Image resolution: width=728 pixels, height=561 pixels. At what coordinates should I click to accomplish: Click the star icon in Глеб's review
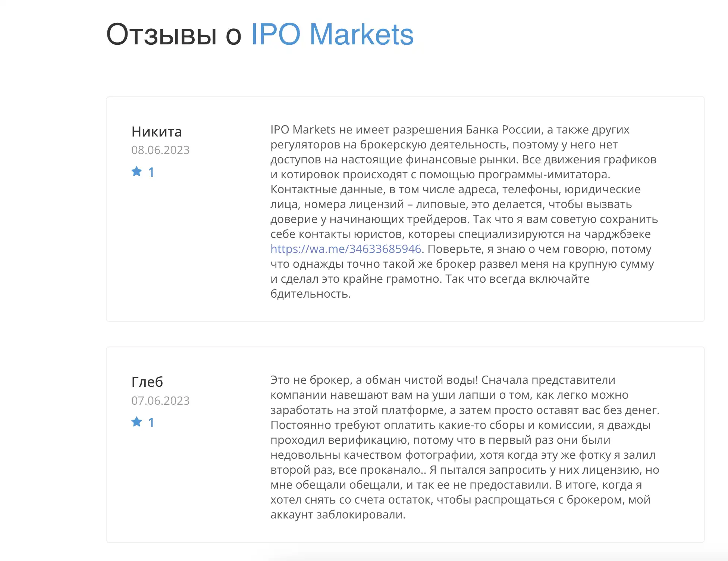click(137, 422)
